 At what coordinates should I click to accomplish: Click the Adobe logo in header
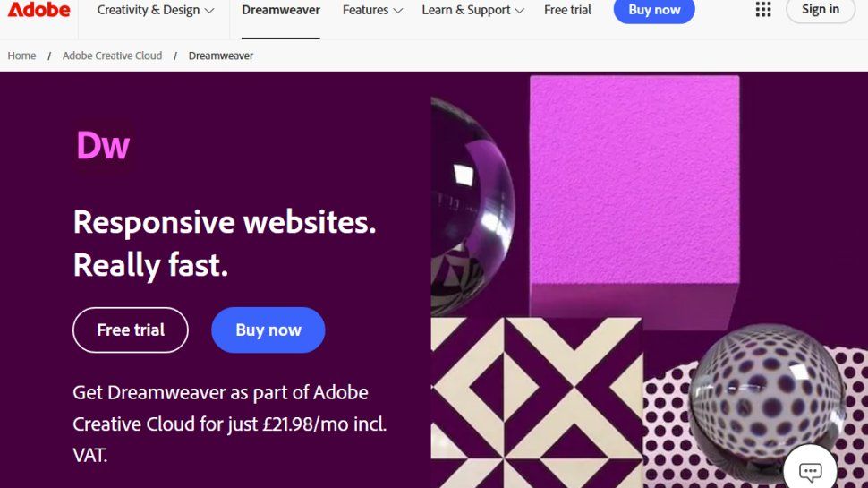pyautogui.click(x=39, y=10)
